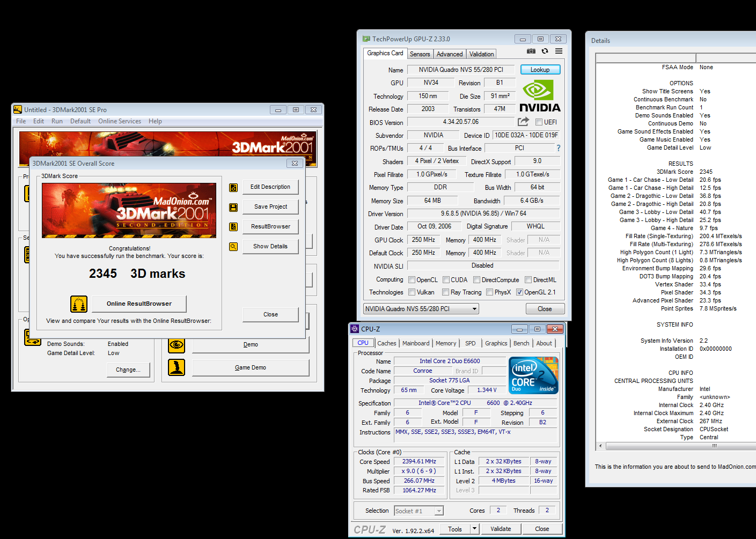Click the GPU Name field in GPU-Z
Viewport: 756px width, 539px height.
[461, 70]
